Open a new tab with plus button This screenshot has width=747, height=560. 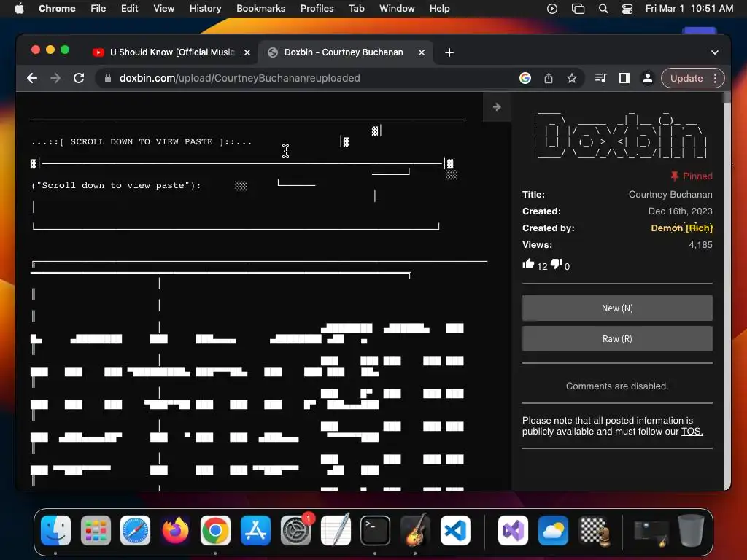click(449, 52)
